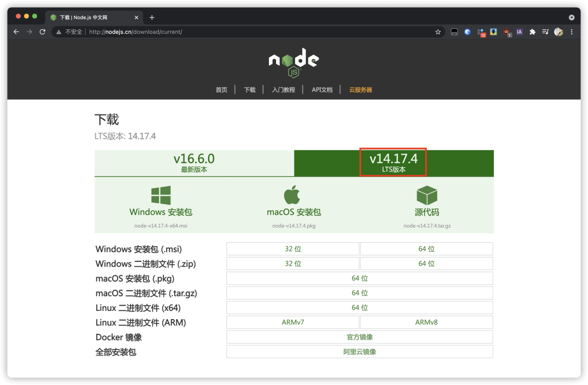Open tab search dropdown at top right
This screenshot has height=385, width=588.
pos(572,17)
